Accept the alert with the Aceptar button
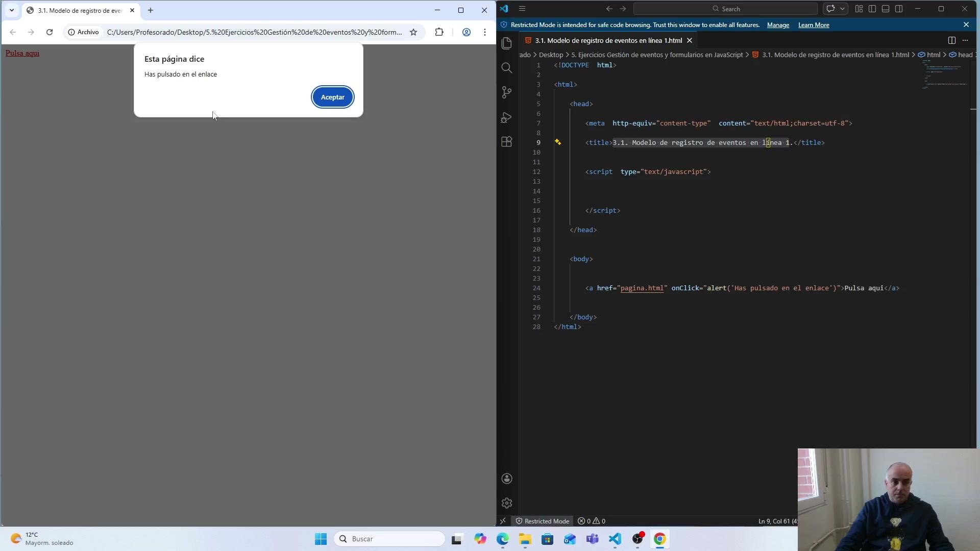Screen dimensions: 980x551 point(333,97)
